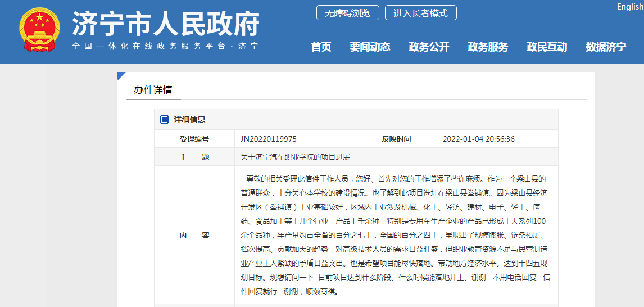Open 政务公开 menu item
Image resolution: width=644 pixels, height=307 pixels.
pyautogui.click(x=429, y=47)
